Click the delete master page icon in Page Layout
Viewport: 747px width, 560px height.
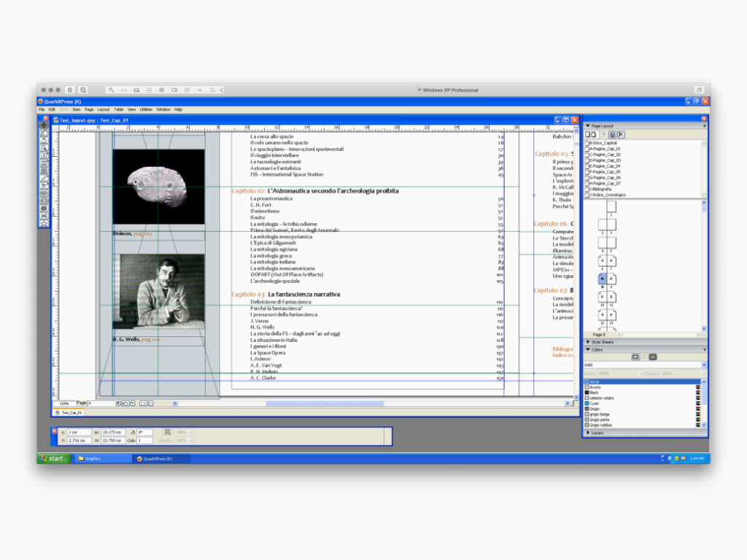coord(621,135)
